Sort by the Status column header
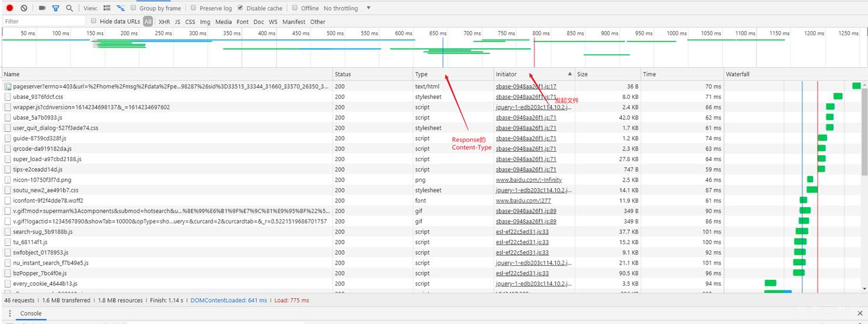 pos(373,75)
